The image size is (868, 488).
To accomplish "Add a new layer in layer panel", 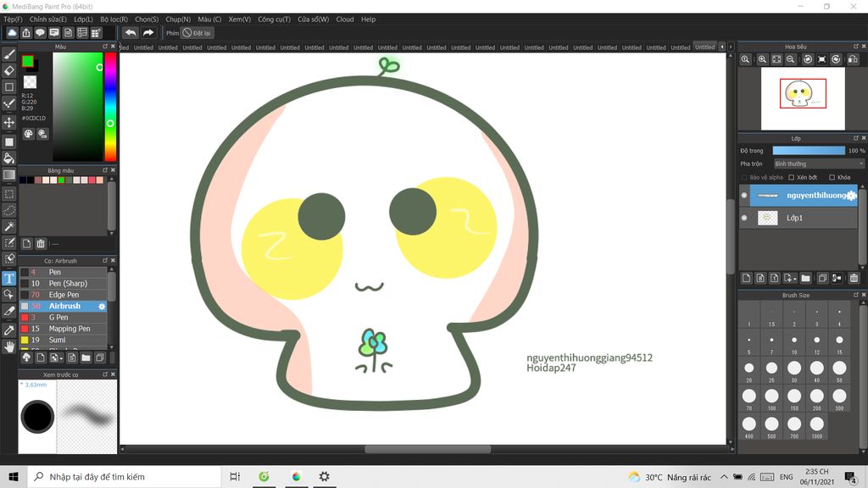I will click(746, 278).
